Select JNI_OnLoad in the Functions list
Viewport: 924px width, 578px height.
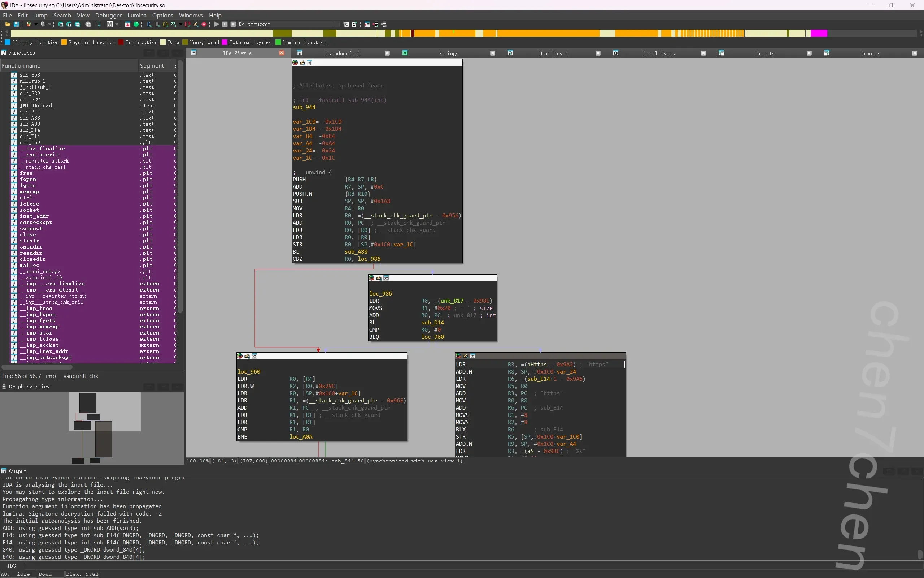click(88, 106)
